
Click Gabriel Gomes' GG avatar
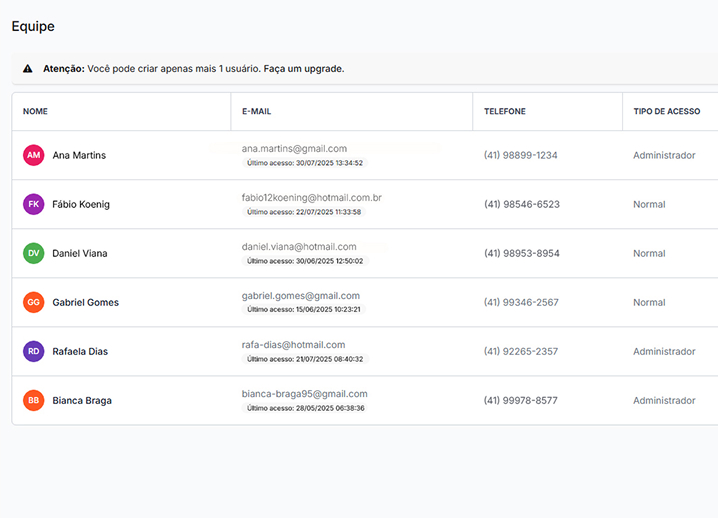tap(34, 302)
